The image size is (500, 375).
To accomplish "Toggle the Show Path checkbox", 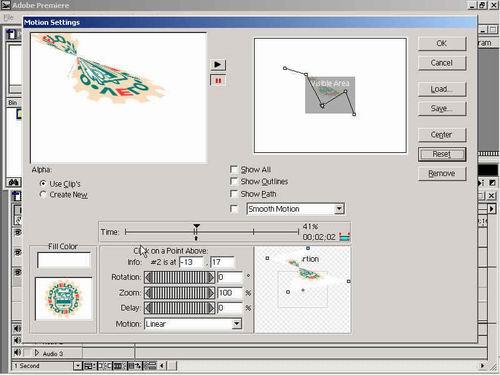I will coord(234,194).
